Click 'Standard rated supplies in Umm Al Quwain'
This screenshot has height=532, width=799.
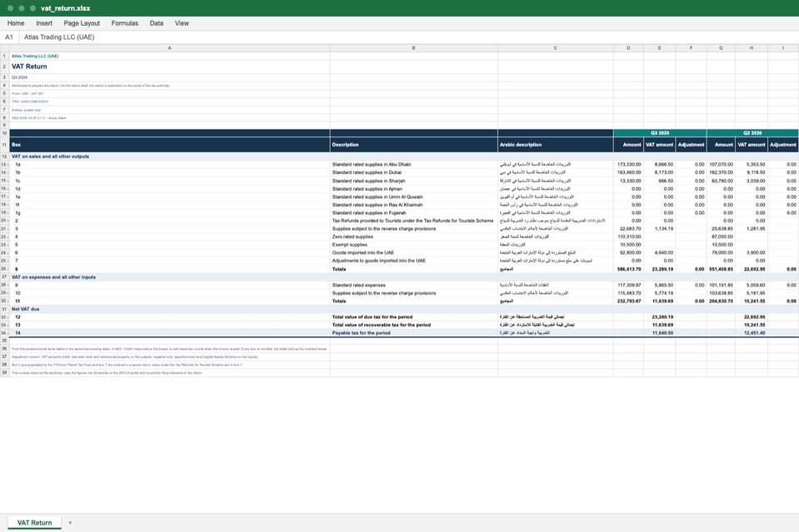point(413,196)
